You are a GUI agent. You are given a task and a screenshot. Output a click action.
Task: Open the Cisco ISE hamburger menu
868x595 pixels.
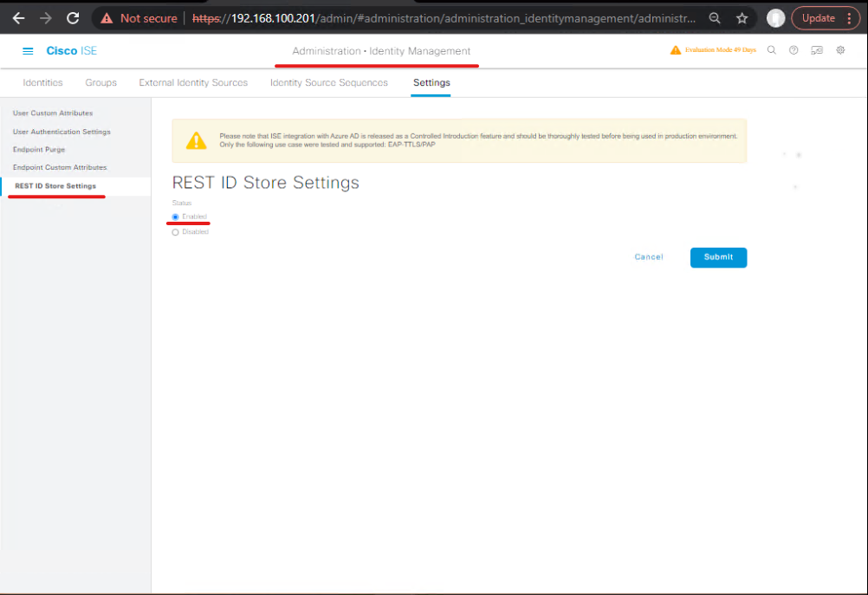coord(28,51)
